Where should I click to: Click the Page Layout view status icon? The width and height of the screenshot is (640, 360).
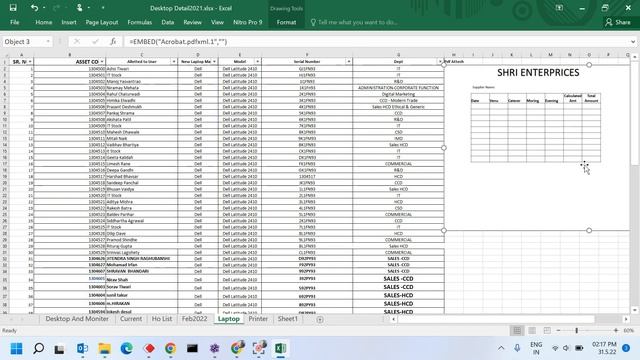532,330
